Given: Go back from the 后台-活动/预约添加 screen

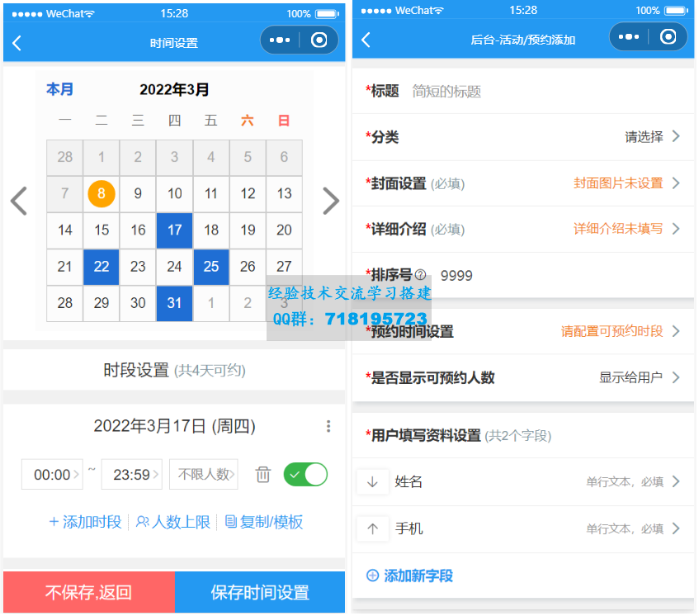Looking at the screenshot, I should point(366,40).
